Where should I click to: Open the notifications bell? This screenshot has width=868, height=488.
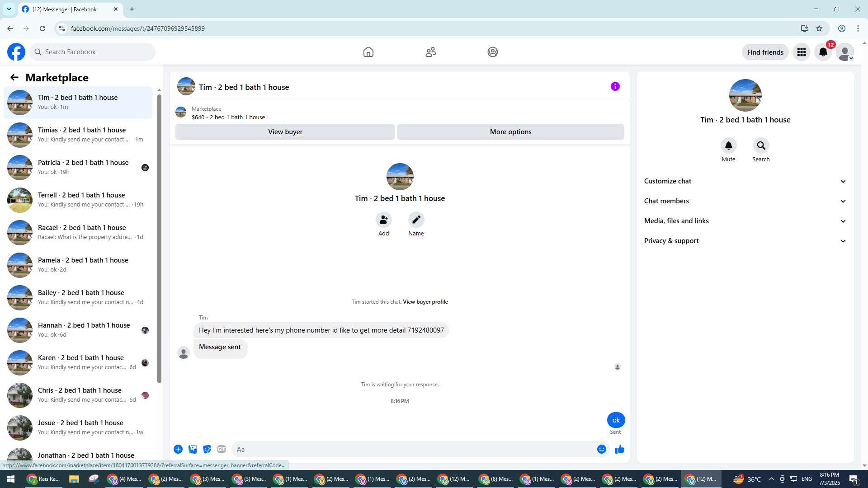coord(823,52)
